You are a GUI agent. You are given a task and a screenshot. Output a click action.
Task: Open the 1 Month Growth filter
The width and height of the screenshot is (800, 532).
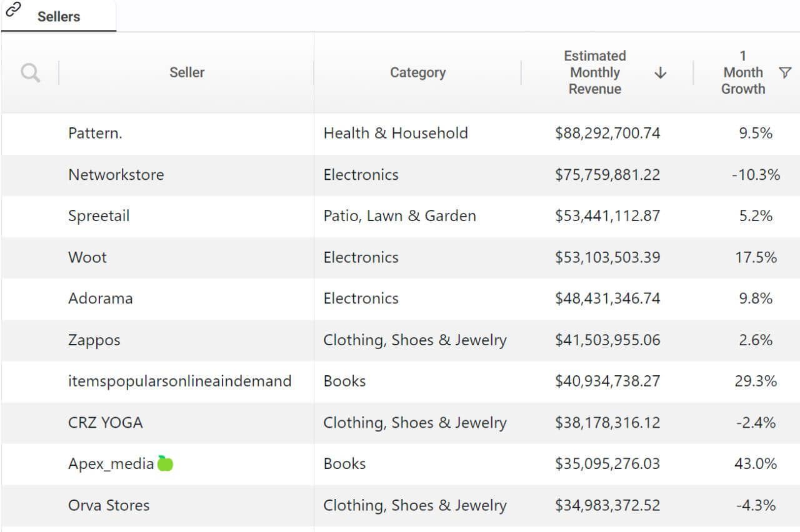point(785,72)
